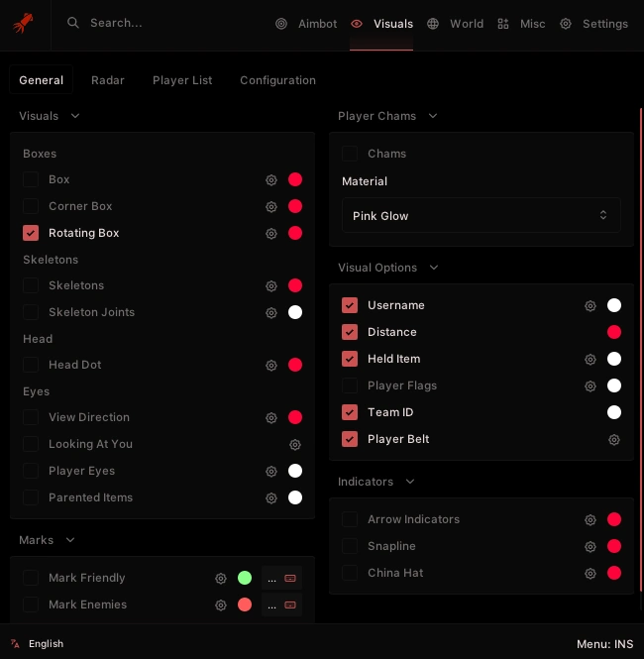Open settings gear for Box

[271, 180]
